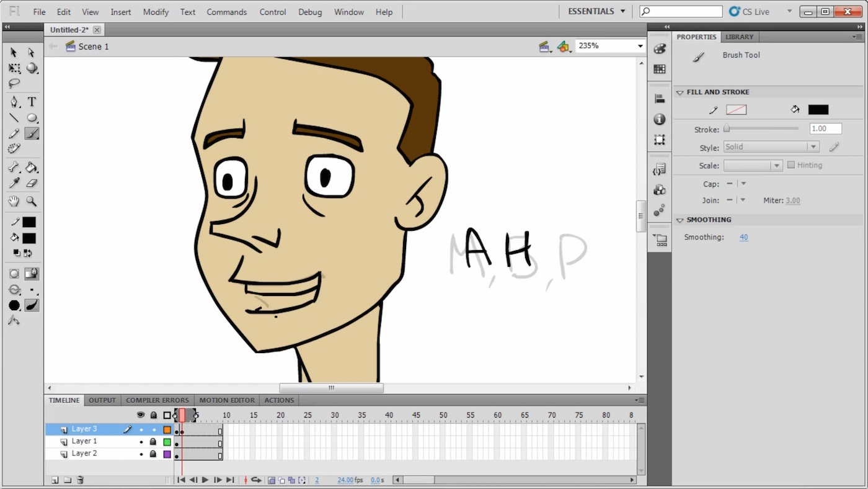The image size is (868, 489).
Task: Click the Delete layer trash icon
Action: 80,480
